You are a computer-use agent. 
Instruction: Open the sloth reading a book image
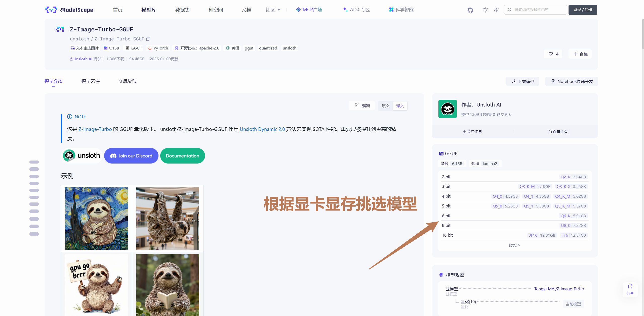point(168,285)
